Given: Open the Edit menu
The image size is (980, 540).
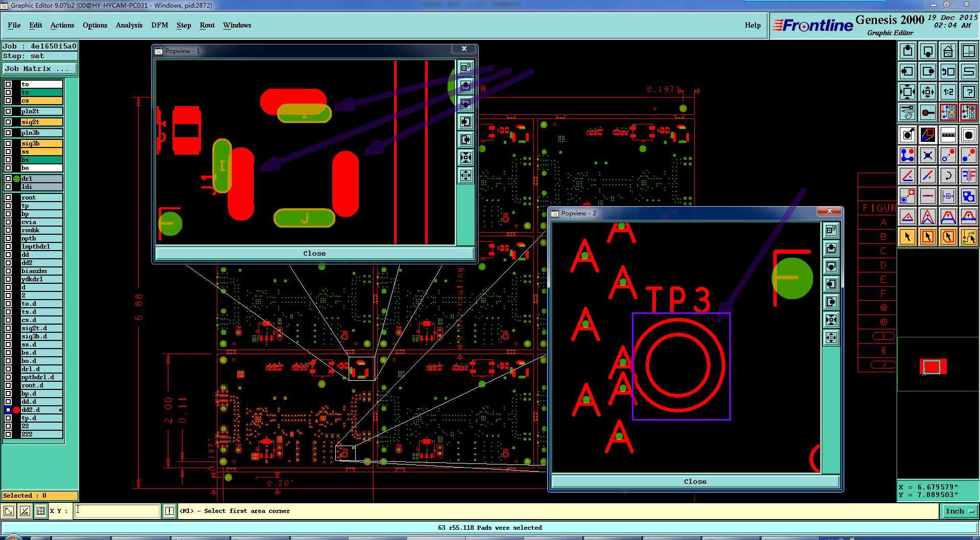Looking at the screenshot, I should pyautogui.click(x=36, y=25).
